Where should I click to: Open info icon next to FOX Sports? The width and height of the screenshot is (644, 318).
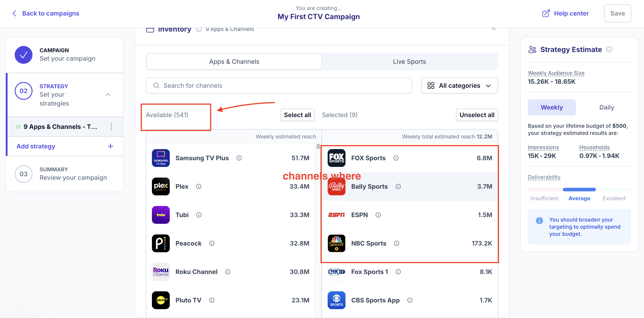pyautogui.click(x=396, y=158)
